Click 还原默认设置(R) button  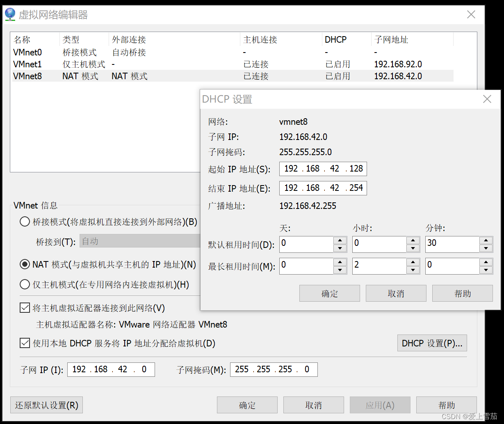[46, 405]
